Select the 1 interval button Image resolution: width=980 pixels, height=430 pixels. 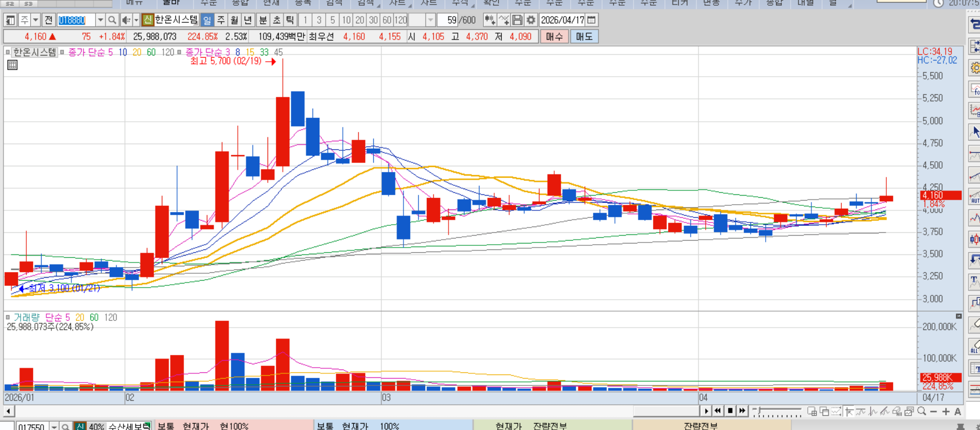(306, 20)
